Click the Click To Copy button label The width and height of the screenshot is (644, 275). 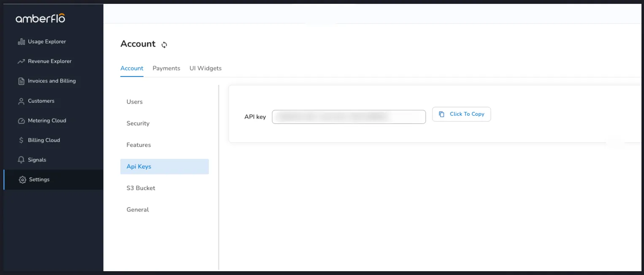pos(467,114)
